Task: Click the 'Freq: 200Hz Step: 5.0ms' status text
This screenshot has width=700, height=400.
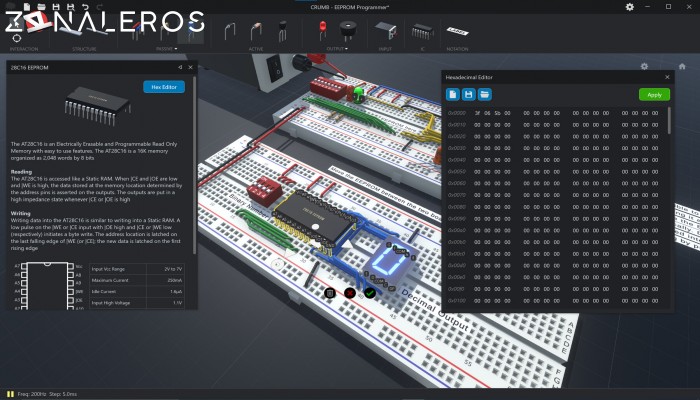Action: point(47,394)
